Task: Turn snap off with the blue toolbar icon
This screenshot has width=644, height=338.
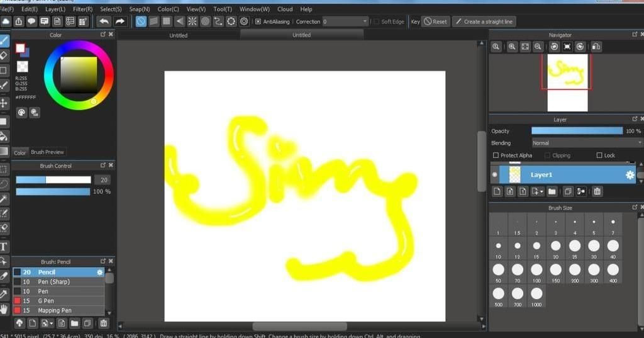Action: 140,21
